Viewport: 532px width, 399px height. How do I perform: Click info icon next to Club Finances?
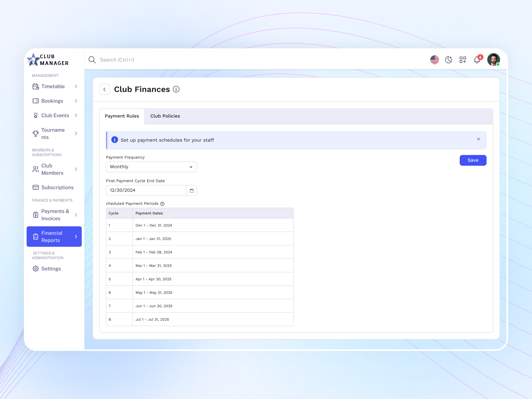(x=176, y=89)
